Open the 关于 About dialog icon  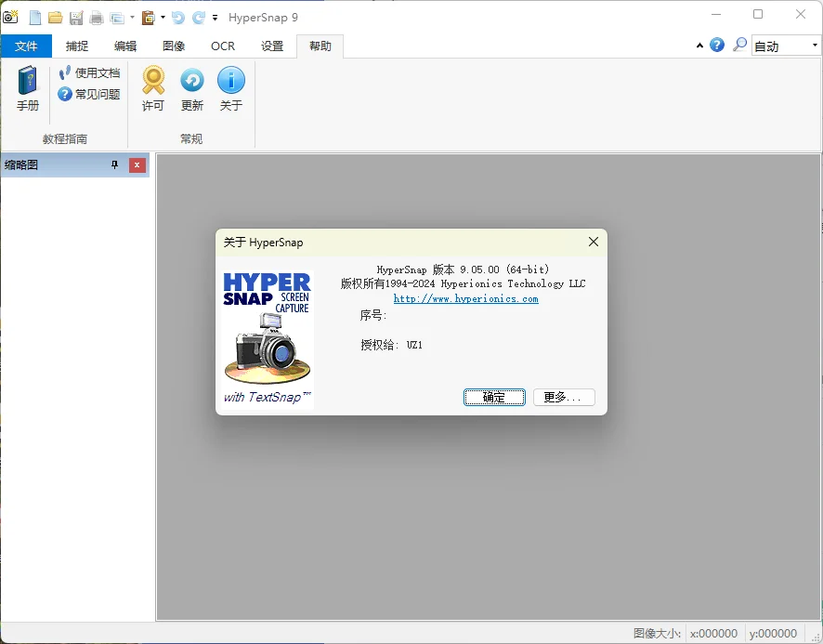[231, 89]
